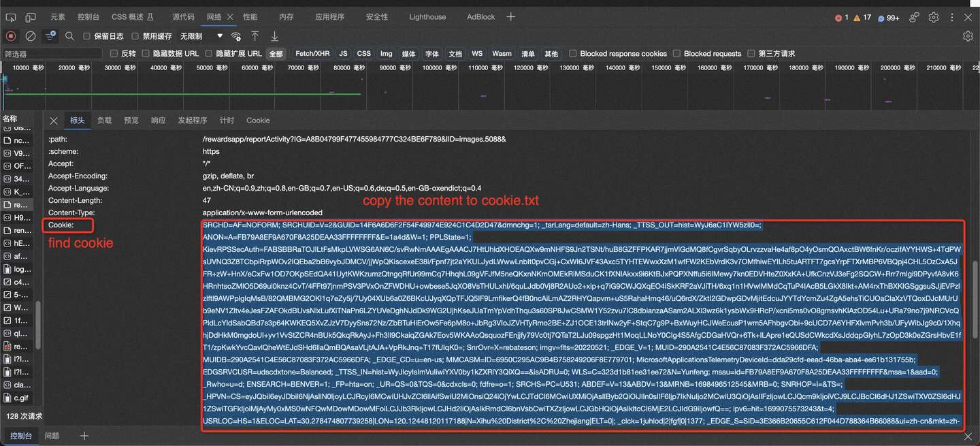Toggle the network filter bar icon
This screenshot has width=980, height=446.
(50, 36)
